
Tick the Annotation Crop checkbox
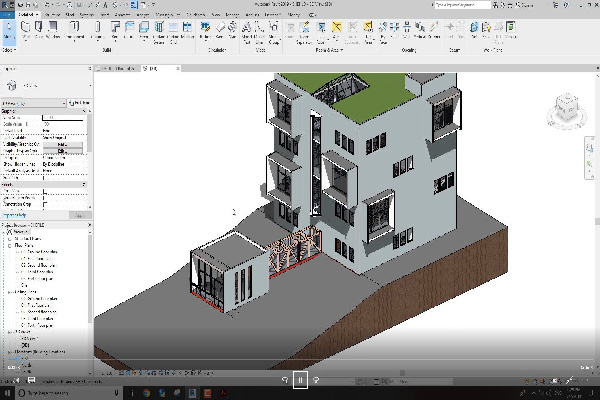click(45, 205)
